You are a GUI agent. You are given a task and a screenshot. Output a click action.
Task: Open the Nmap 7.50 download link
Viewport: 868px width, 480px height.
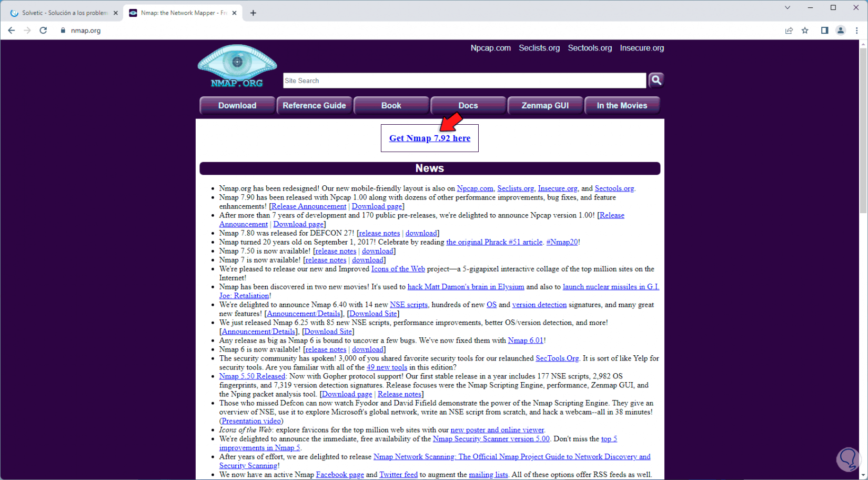click(378, 251)
